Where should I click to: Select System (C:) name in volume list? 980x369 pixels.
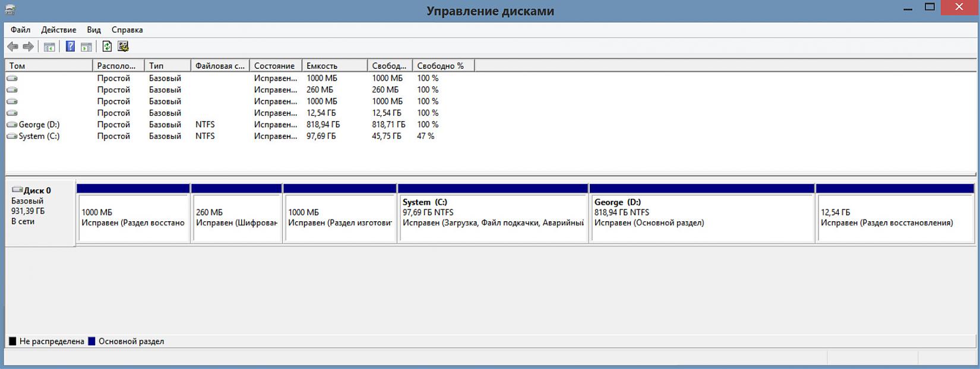point(39,136)
